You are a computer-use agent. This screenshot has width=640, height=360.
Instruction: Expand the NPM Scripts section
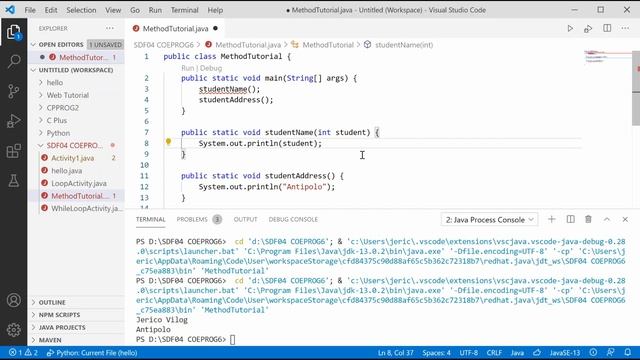[x=77, y=315]
